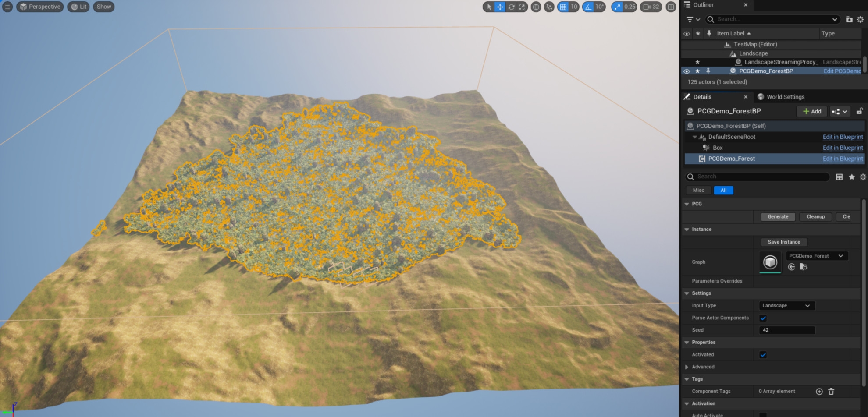The height and width of the screenshot is (417, 868).
Task: Select the rotate gizmo tool
Action: pos(511,7)
